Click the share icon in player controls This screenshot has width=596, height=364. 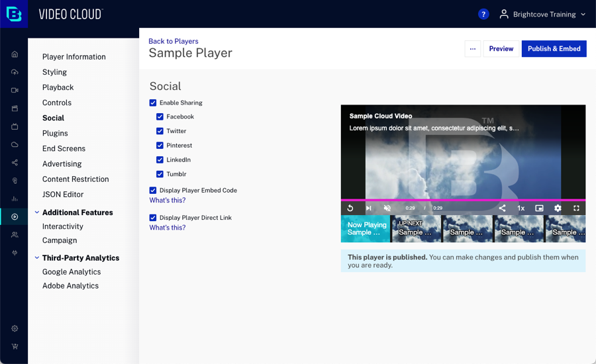502,208
